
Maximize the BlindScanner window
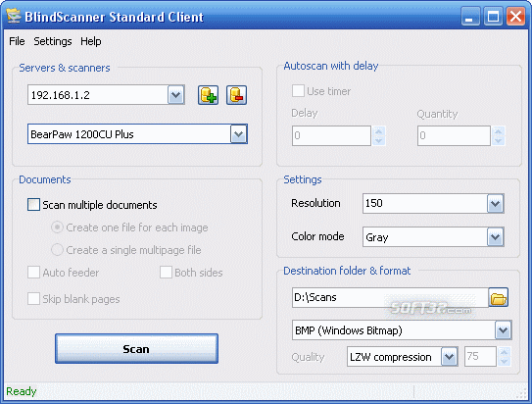click(x=493, y=16)
